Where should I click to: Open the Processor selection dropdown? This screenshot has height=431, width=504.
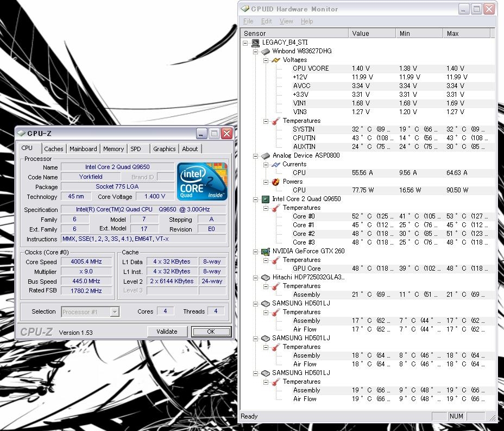click(x=115, y=311)
